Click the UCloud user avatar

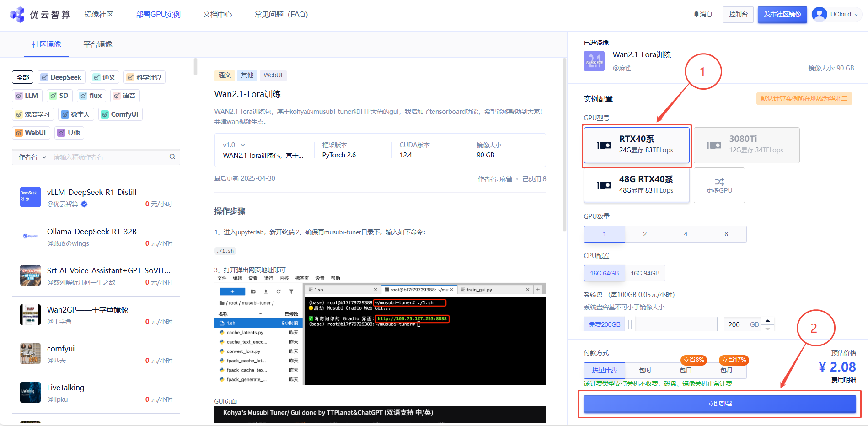point(819,14)
